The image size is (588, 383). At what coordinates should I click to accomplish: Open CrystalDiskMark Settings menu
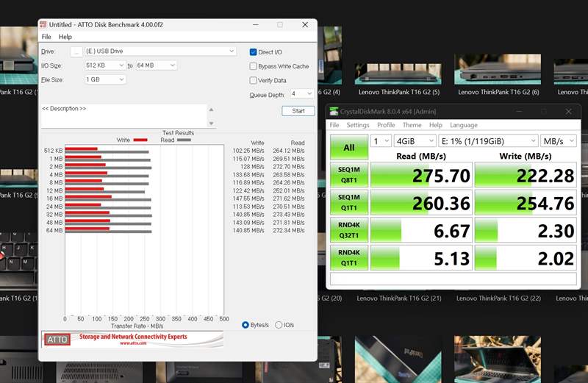[x=358, y=125]
